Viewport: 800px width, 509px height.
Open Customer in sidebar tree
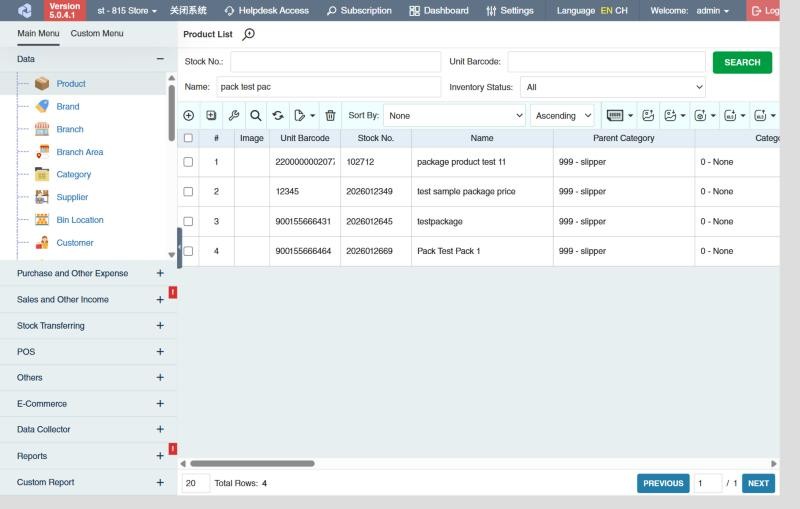(x=74, y=243)
